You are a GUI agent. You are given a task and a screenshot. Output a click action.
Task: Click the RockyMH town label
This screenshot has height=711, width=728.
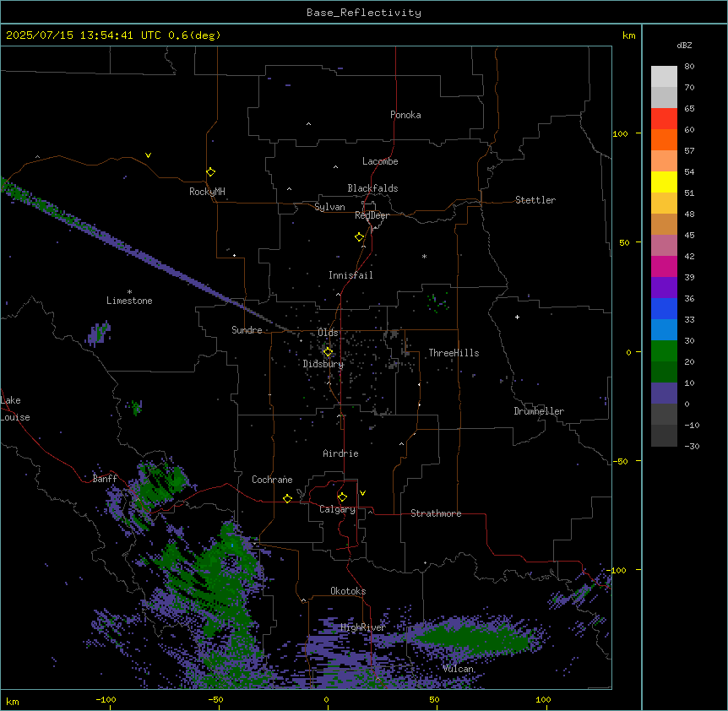tap(207, 192)
